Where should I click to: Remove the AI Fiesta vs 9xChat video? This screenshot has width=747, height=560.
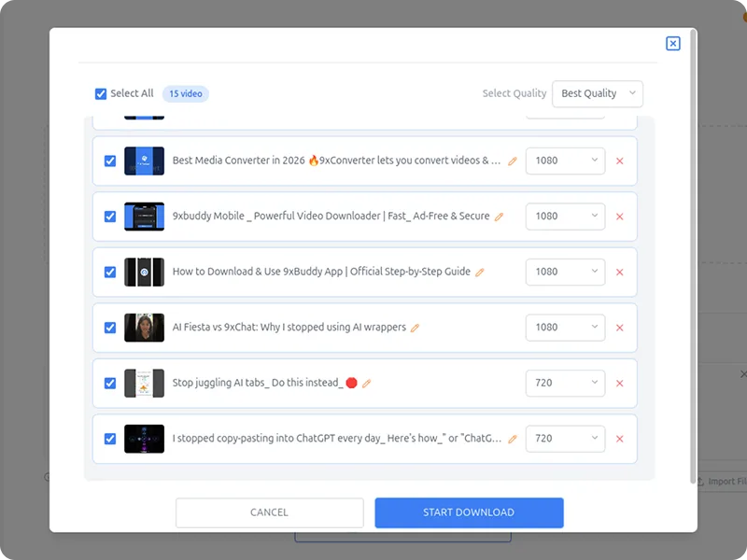coord(620,328)
